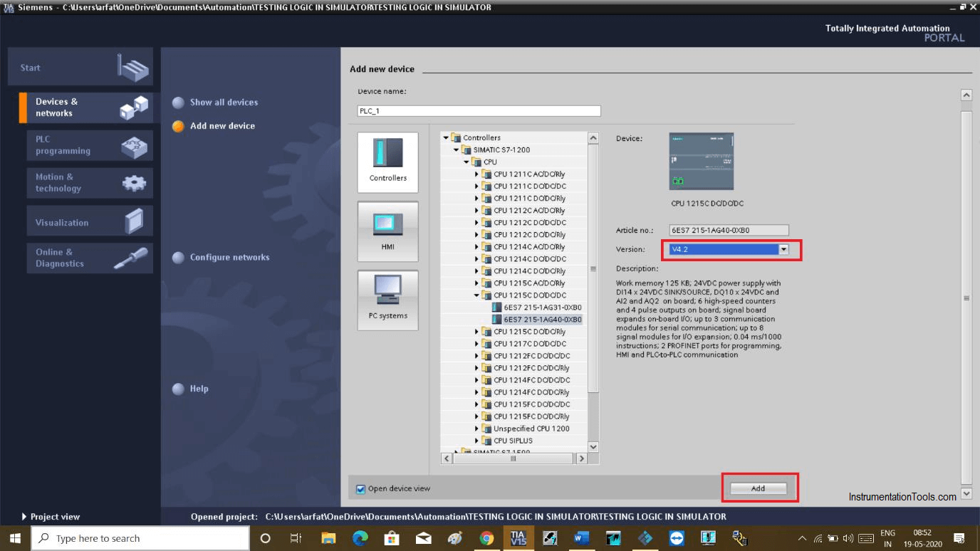Open Microsoft Edge from taskbar
The height and width of the screenshot is (551, 980).
click(360, 538)
